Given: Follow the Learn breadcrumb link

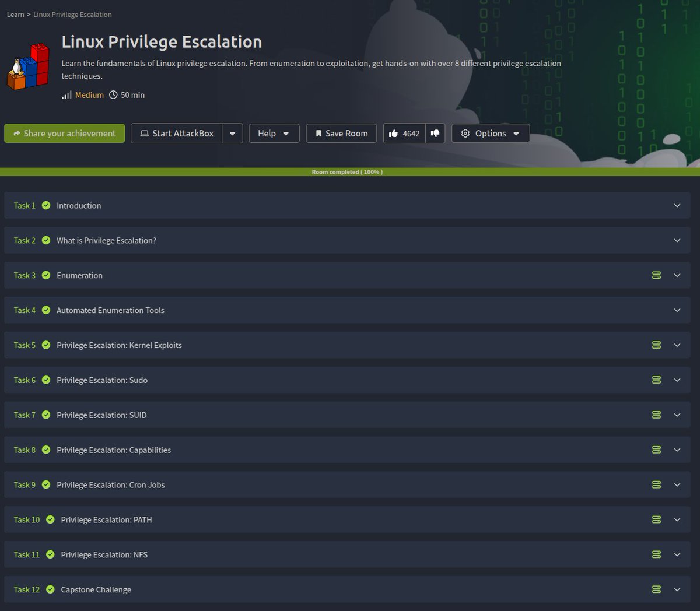Looking at the screenshot, I should [15, 15].
